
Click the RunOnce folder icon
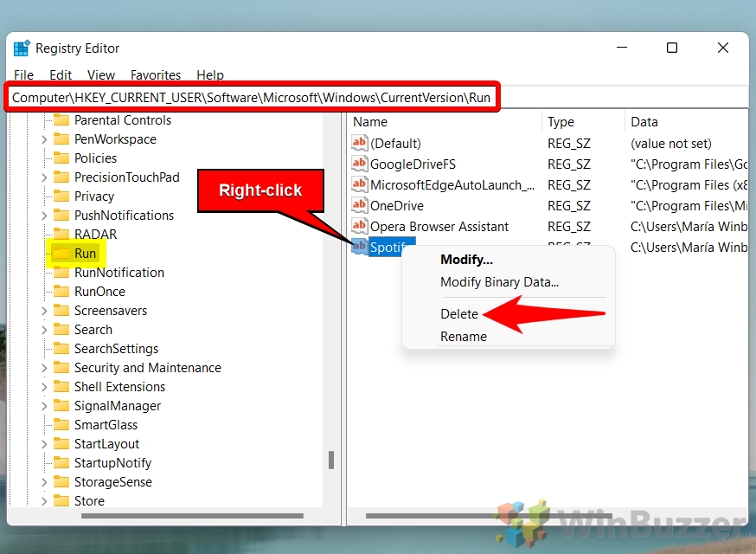click(x=61, y=291)
